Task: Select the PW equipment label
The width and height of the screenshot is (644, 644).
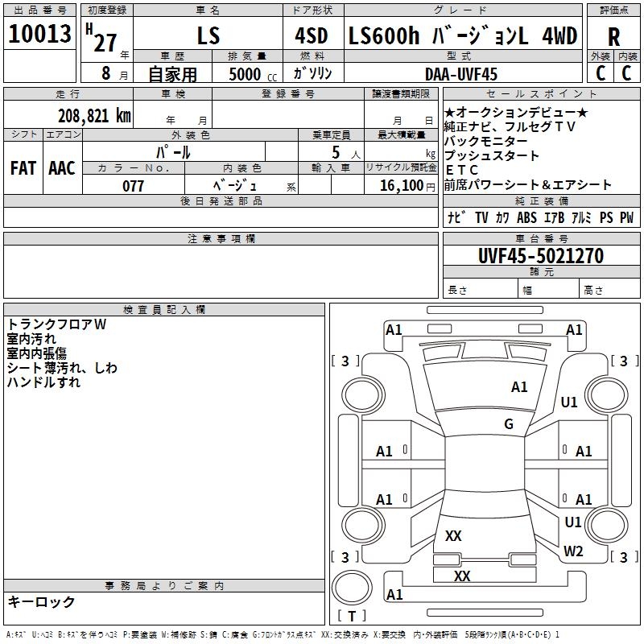Action: (x=626, y=217)
